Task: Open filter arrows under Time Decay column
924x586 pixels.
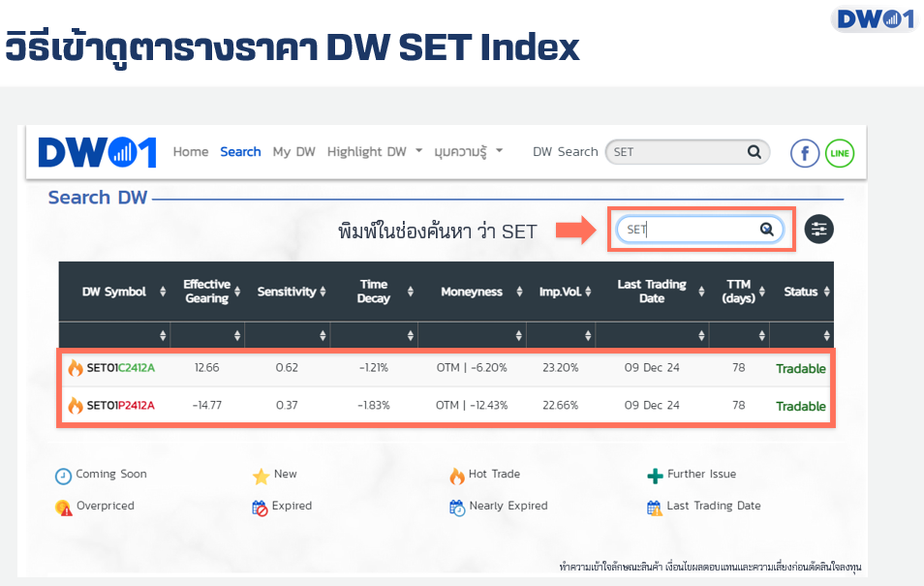Action: (x=410, y=335)
